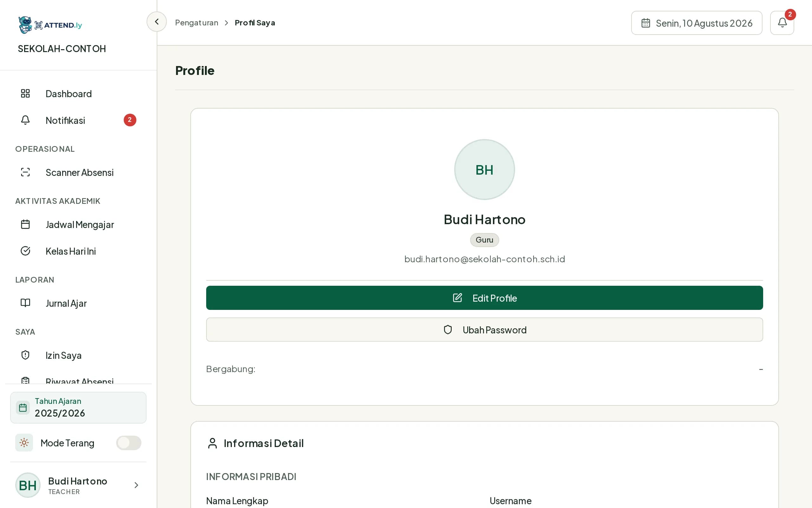The image size is (812, 508).
Task: Open Jadwal Mengajar page
Action: point(78,224)
